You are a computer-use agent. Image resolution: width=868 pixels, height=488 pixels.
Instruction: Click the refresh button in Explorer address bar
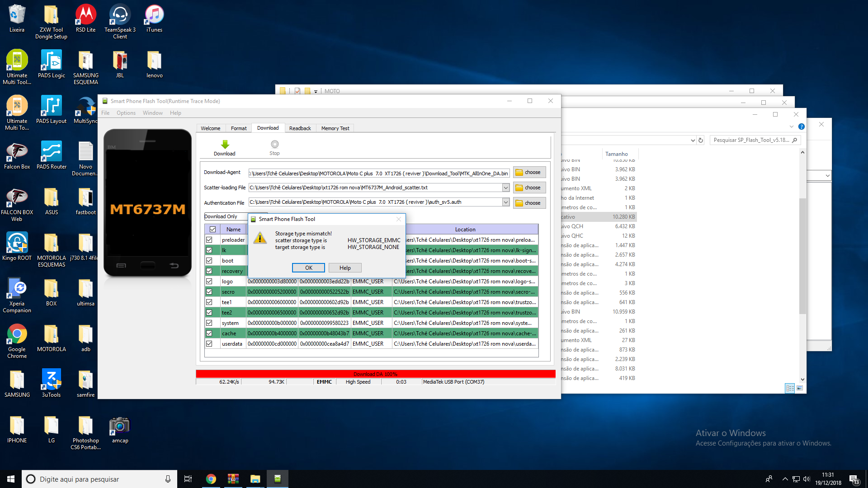pyautogui.click(x=701, y=141)
